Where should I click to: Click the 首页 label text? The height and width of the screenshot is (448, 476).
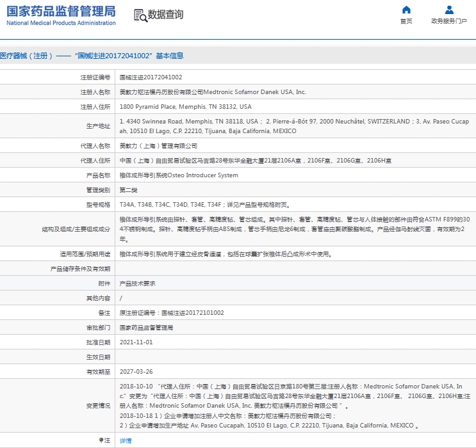406,21
